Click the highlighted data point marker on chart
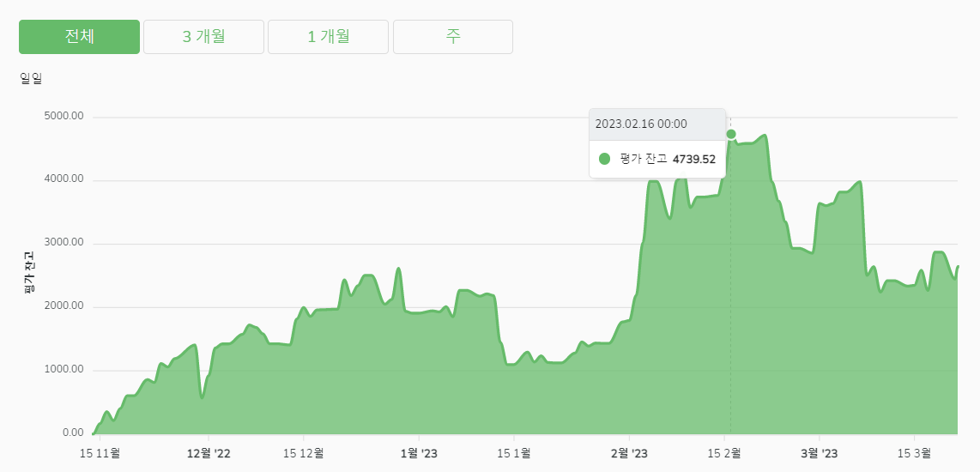Image resolution: width=980 pixels, height=472 pixels. tap(731, 134)
